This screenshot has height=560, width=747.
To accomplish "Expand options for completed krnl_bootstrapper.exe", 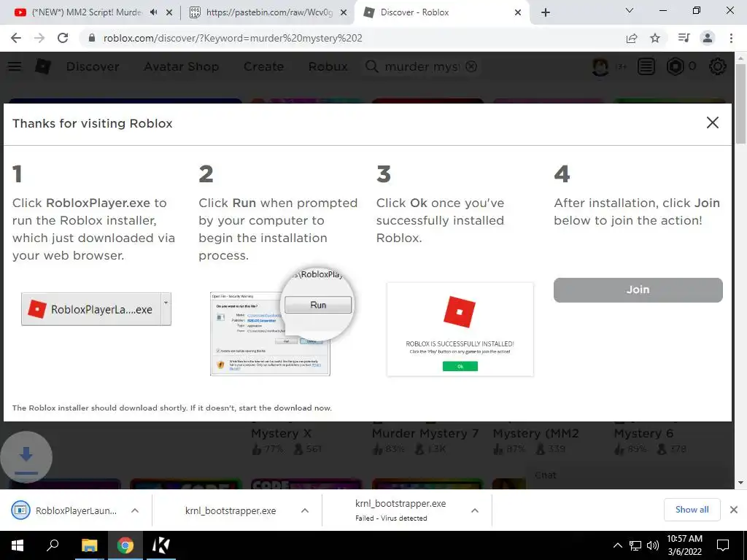I will 305,510.
